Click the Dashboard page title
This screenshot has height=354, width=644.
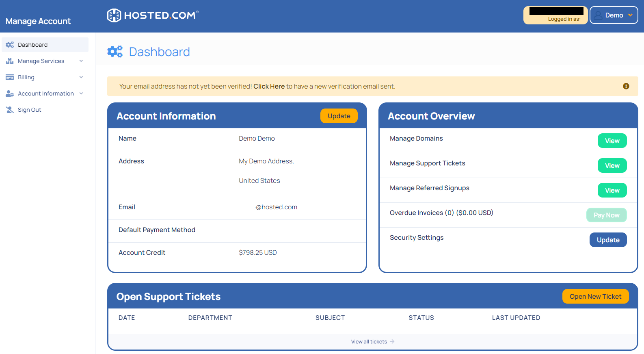coord(159,52)
